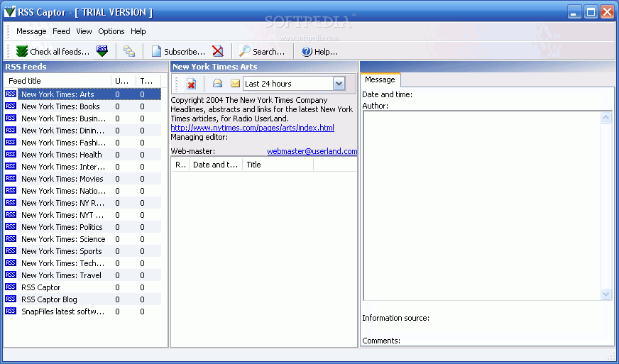This screenshot has width=619, height=364.
Task: Click RSS icon beside New York Times: Movies
Action: (x=11, y=178)
